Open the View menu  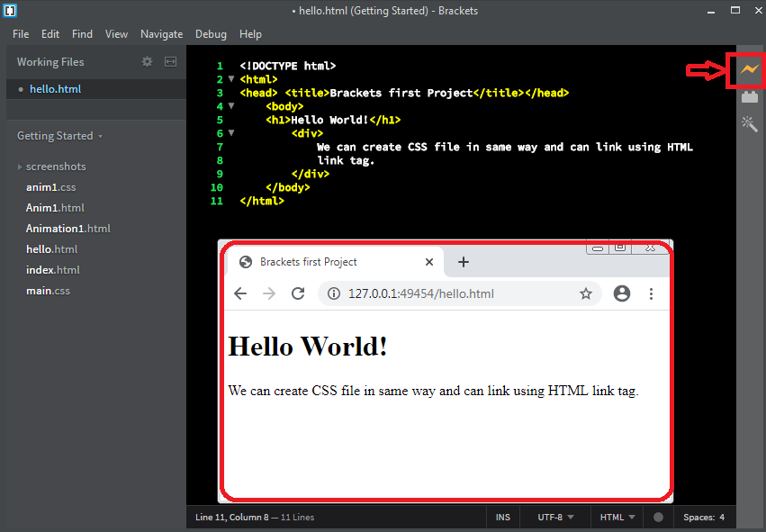click(x=116, y=34)
